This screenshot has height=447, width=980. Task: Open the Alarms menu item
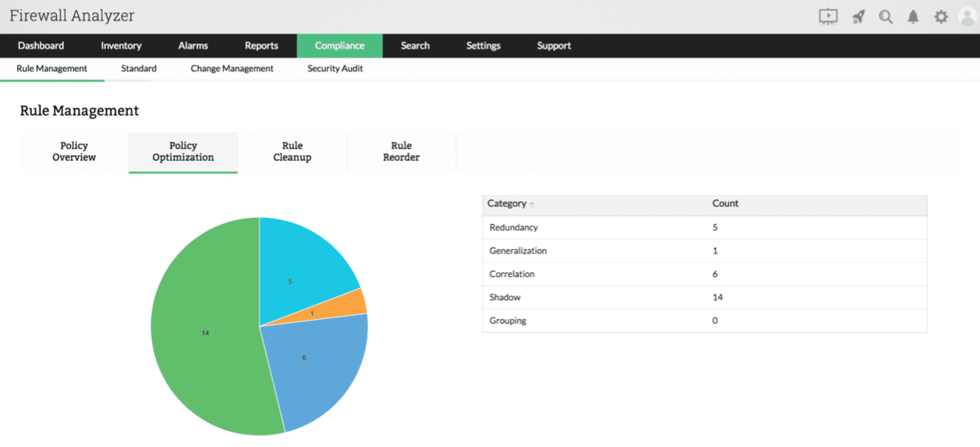(x=193, y=46)
